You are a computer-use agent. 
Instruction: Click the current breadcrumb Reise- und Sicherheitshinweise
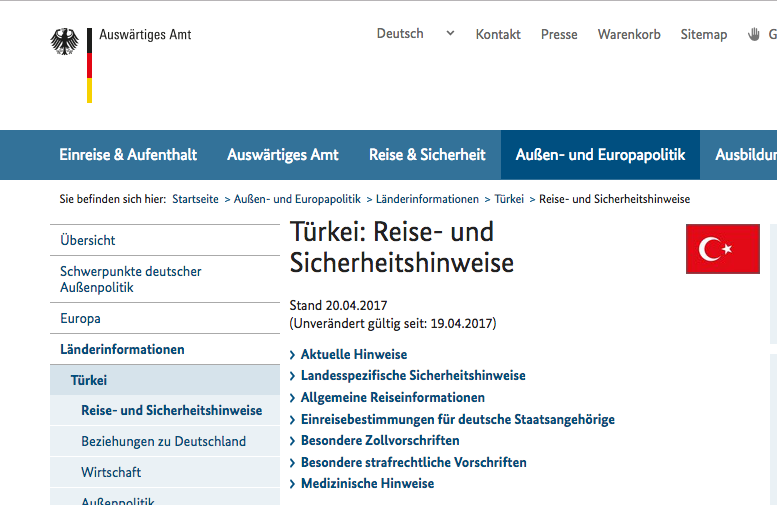tap(614, 199)
